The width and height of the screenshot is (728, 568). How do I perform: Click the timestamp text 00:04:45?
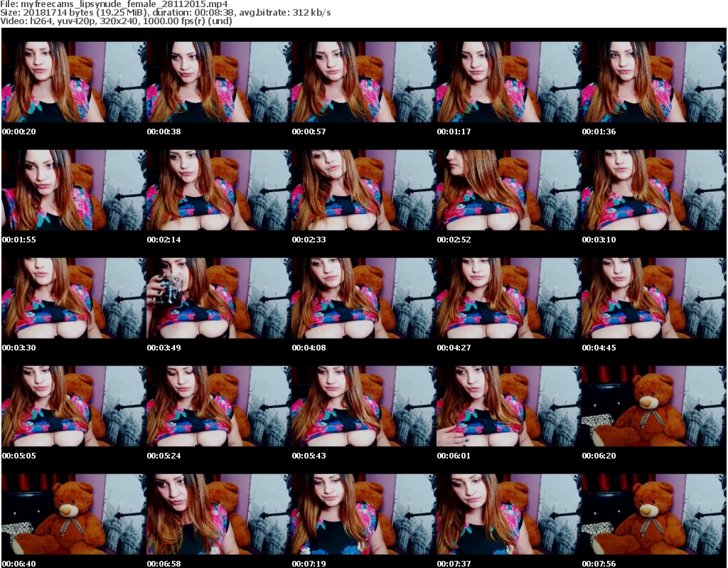(x=599, y=348)
